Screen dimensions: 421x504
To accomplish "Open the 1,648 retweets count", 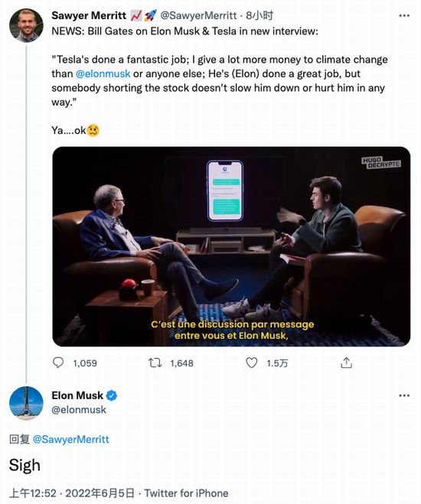I will (x=181, y=363).
